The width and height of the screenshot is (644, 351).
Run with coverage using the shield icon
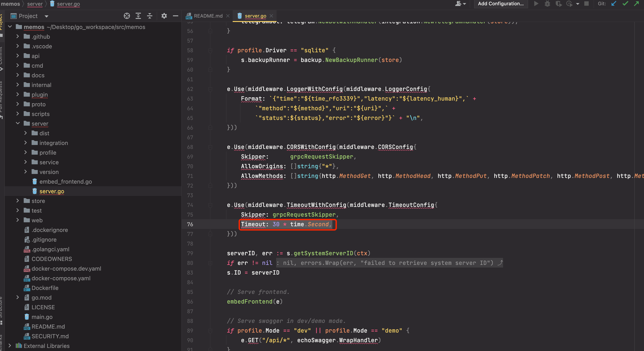point(559,4)
